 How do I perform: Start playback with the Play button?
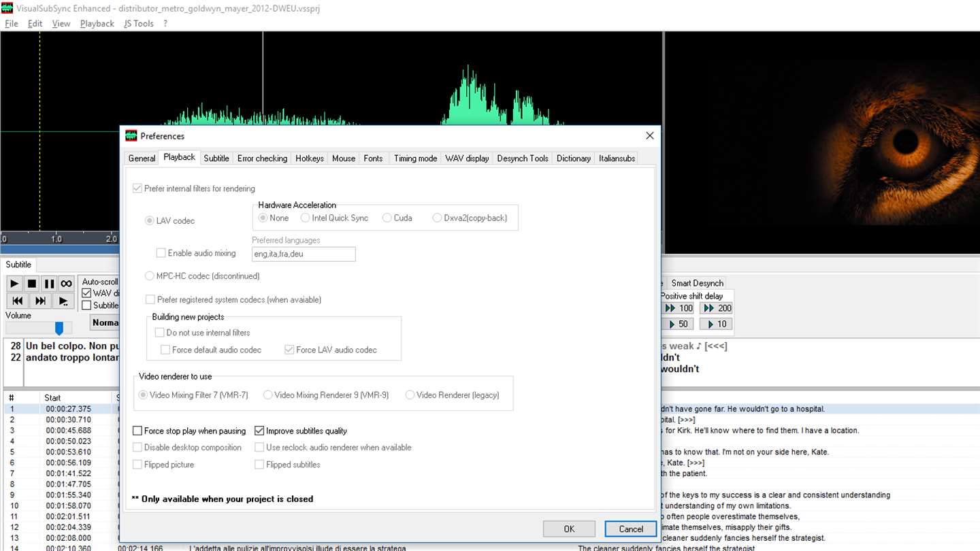(x=14, y=284)
